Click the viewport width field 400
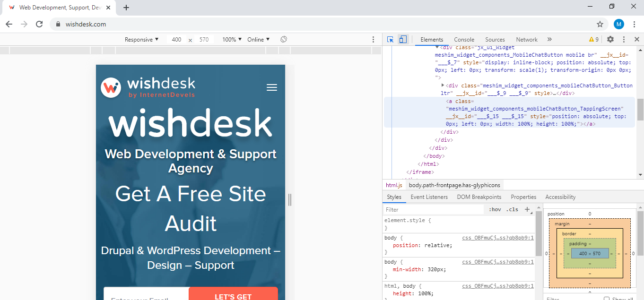This screenshot has width=644, height=300. (x=176, y=40)
